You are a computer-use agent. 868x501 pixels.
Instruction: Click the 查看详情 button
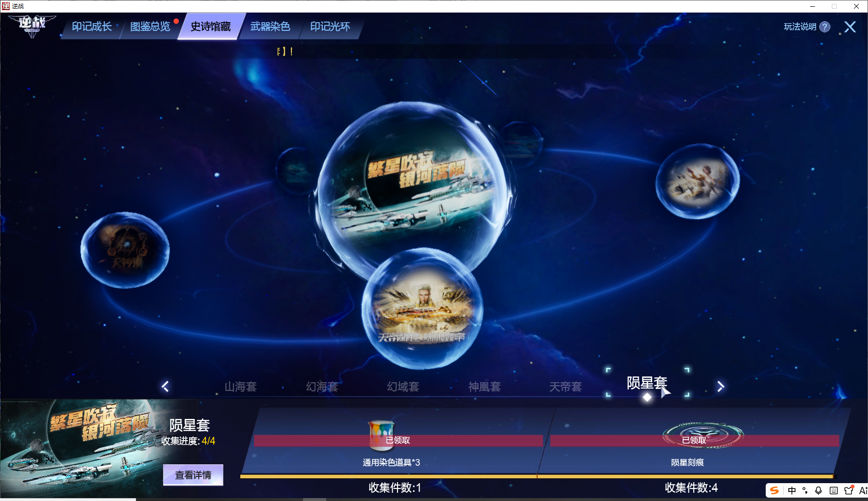pos(193,475)
